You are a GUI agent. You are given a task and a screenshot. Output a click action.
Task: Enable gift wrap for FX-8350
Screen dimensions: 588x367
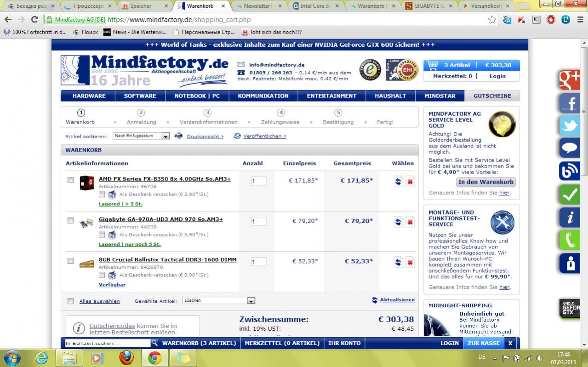click(102, 194)
